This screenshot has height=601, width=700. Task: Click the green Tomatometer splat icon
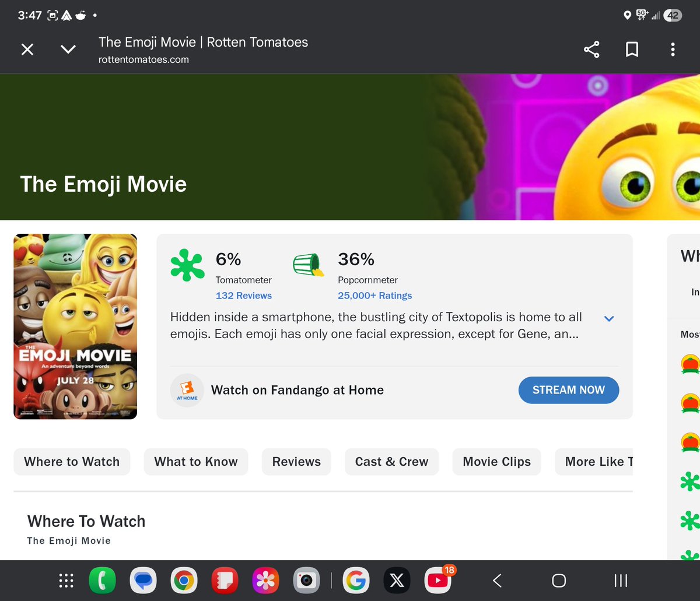[187, 266]
